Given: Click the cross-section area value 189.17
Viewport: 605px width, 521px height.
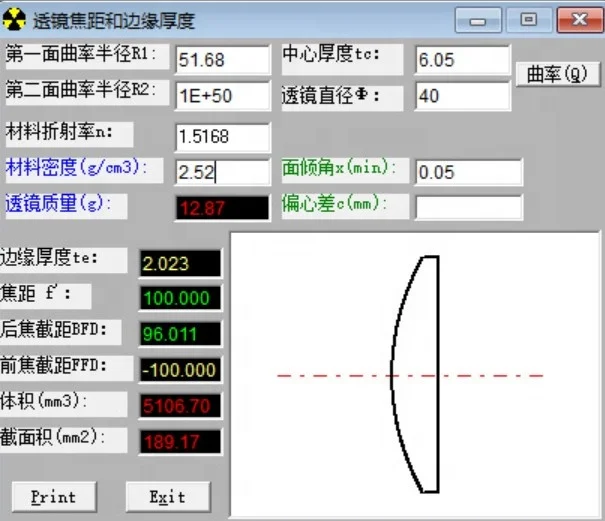Looking at the screenshot, I should (181, 441).
